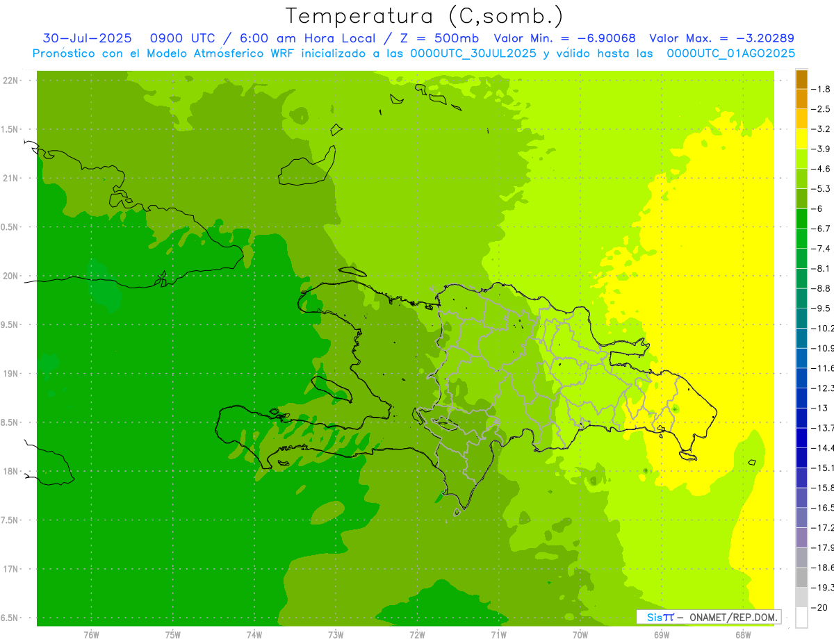This screenshot has height=644, width=834.
Task: Select the '18N' latitude label
Action: tap(10, 471)
